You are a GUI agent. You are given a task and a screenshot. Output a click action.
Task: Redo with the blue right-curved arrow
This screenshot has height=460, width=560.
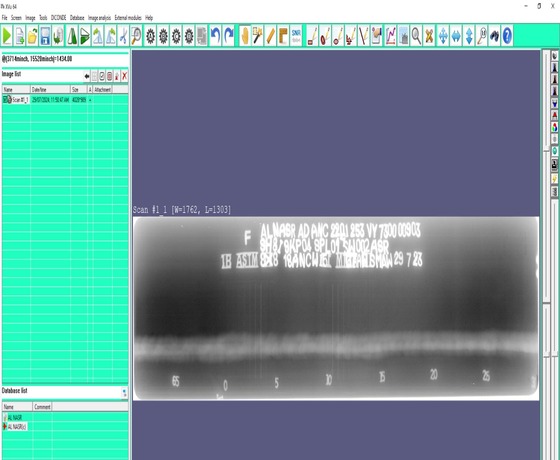229,36
